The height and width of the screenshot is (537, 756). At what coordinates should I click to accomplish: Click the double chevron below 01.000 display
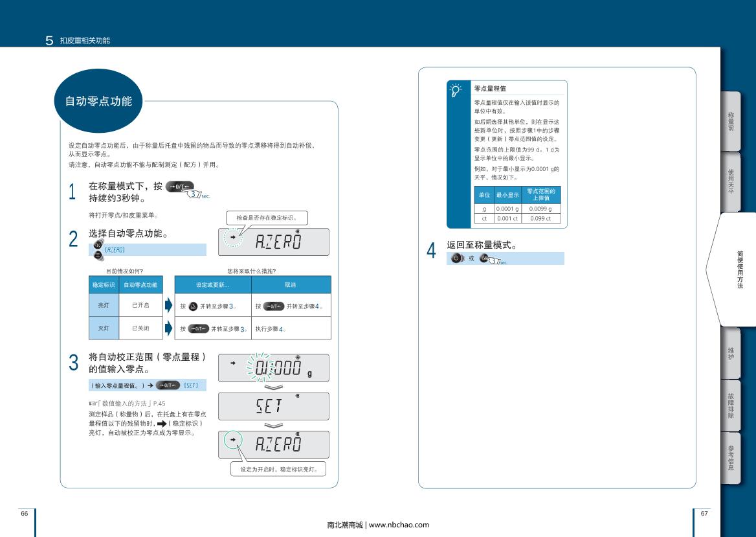click(x=274, y=387)
